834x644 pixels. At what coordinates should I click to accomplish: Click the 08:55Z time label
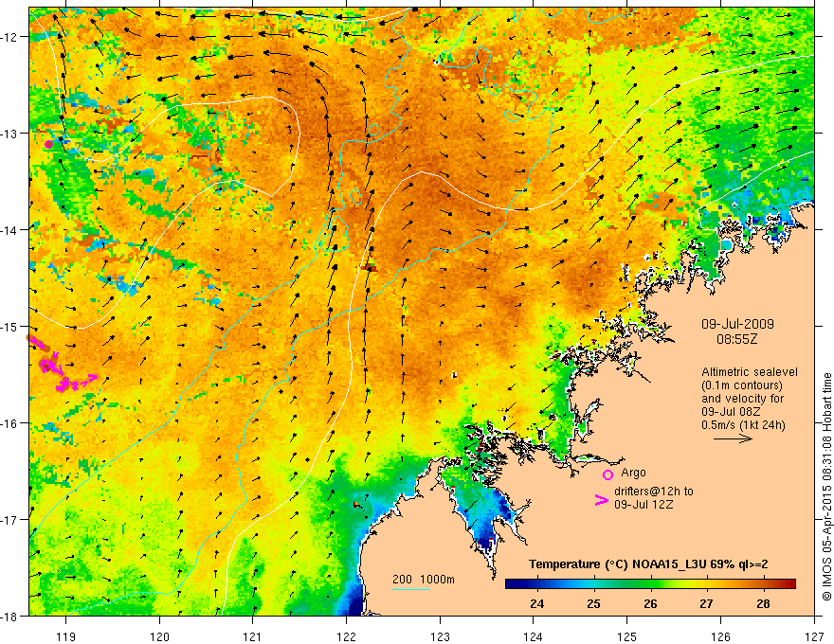point(736,338)
